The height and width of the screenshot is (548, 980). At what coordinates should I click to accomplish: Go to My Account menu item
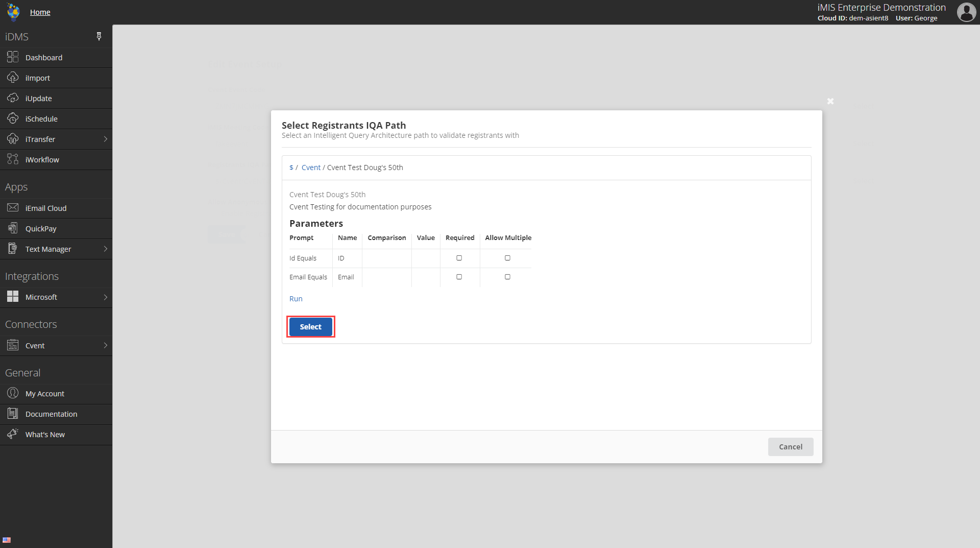pos(45,394)
